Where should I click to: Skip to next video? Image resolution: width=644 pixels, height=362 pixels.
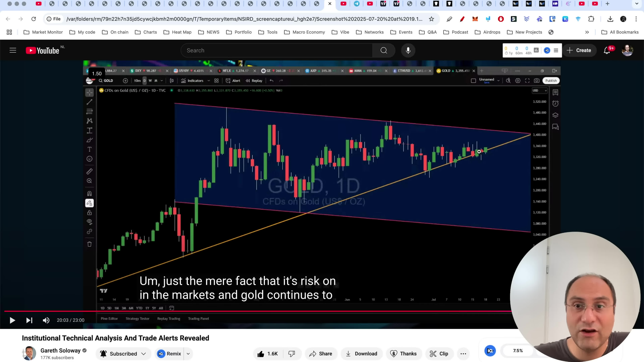29,320
